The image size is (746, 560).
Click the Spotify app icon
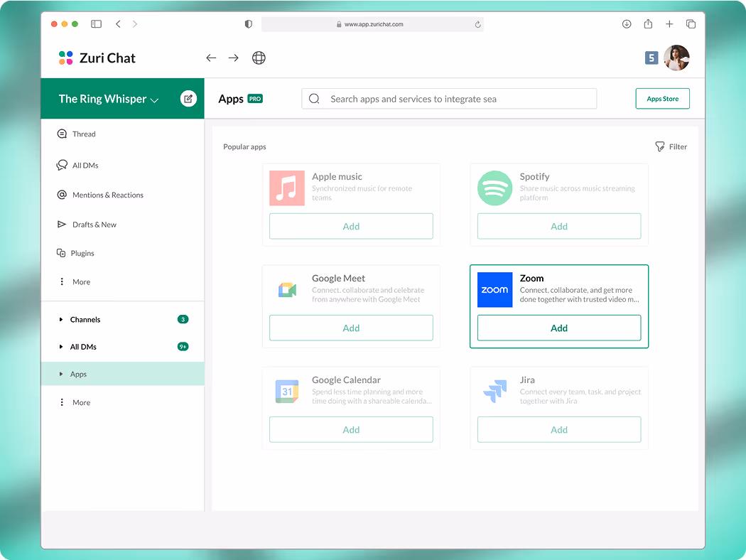[494, 188]
